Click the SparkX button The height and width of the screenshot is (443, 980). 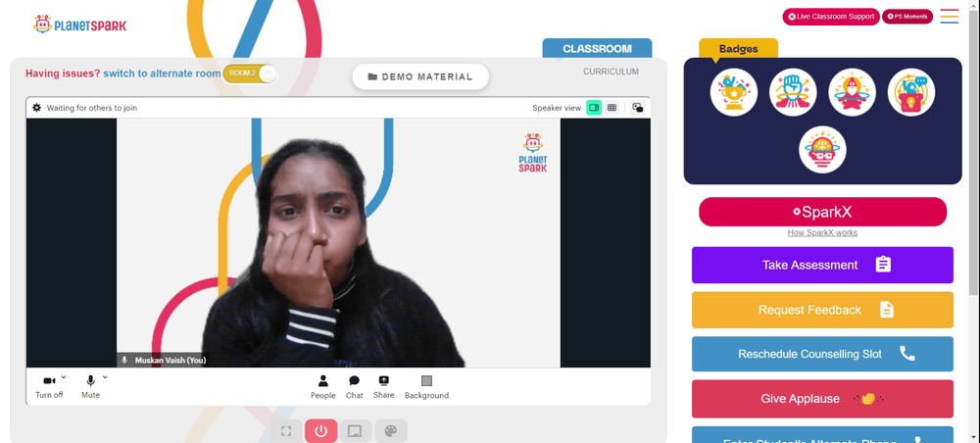tap(822, 212)
